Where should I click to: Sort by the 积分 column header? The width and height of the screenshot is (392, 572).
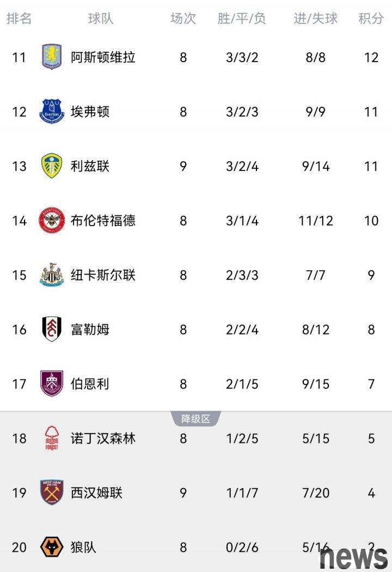pos(371,19)
